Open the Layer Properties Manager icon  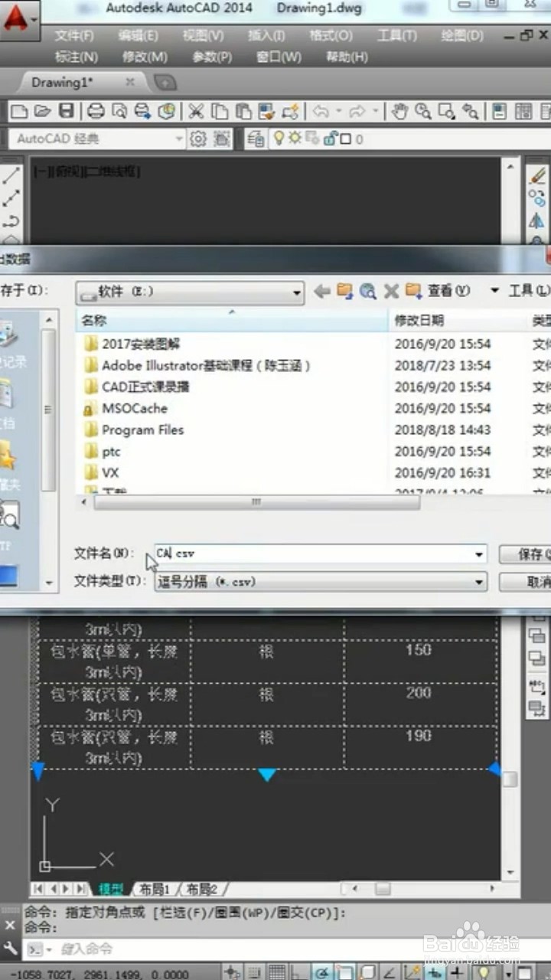(x=256, y=139)
